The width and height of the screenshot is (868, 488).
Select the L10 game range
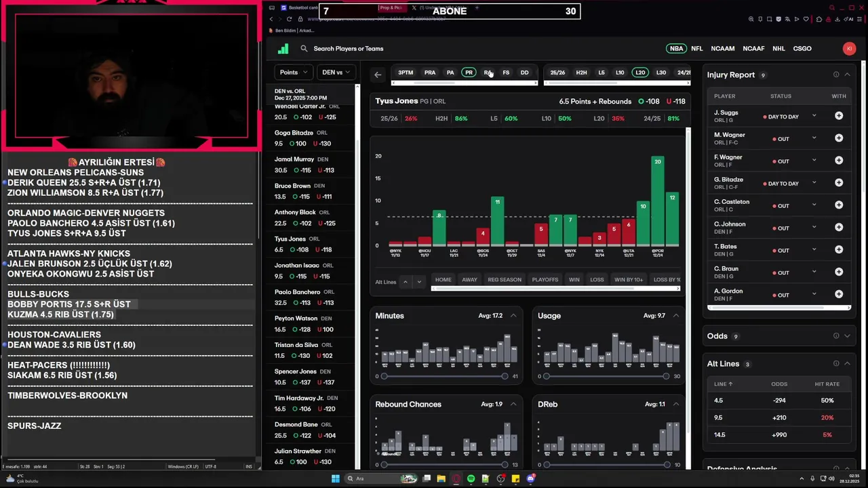620,73
